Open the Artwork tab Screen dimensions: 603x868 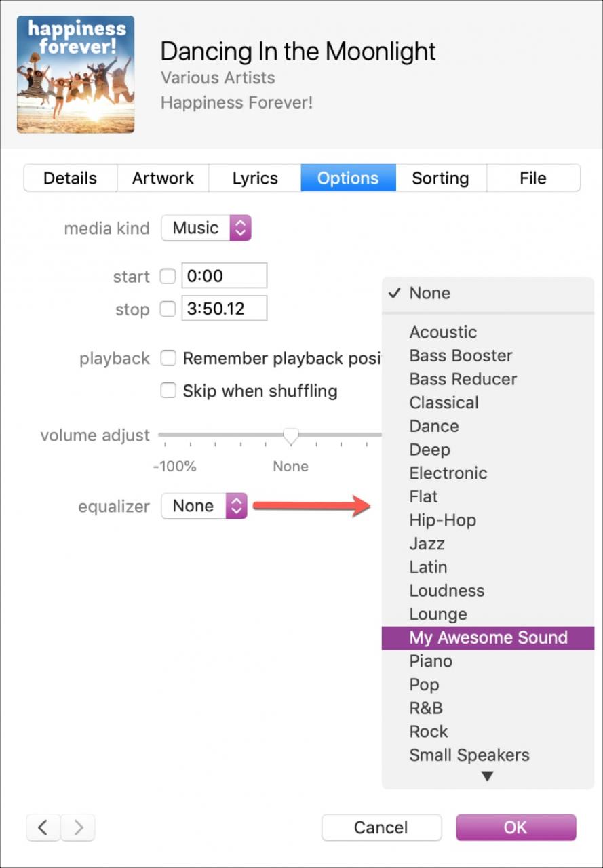click(163, 178)
